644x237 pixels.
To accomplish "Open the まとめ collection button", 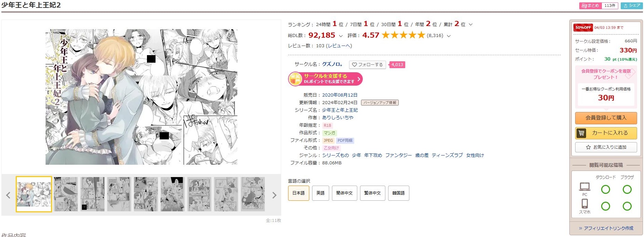I will point(598,6).
